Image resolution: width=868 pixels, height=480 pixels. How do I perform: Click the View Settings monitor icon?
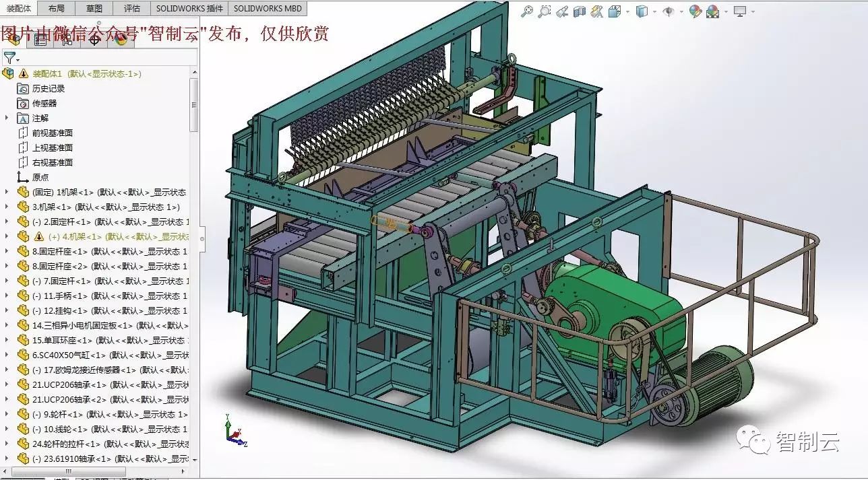(740, 11)
